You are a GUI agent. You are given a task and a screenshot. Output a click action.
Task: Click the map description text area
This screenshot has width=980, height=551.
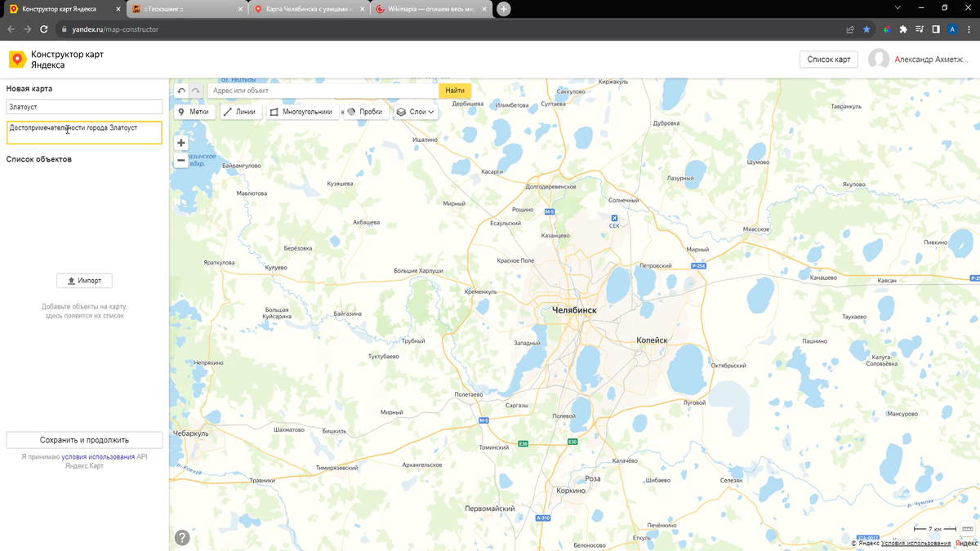pyautogui.click(x=84, y=132)
